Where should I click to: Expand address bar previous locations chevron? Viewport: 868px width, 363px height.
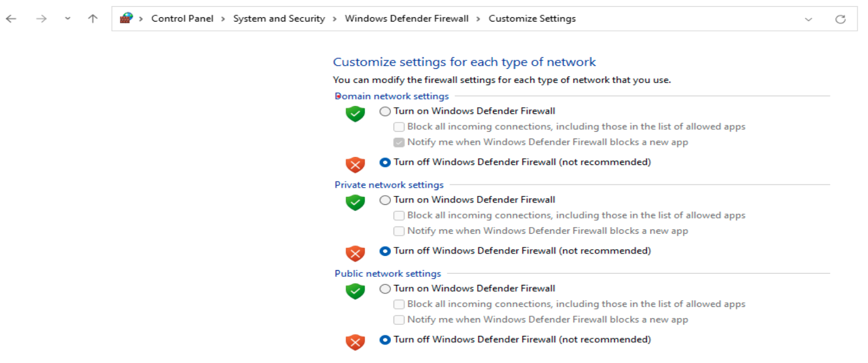[808, 19]
